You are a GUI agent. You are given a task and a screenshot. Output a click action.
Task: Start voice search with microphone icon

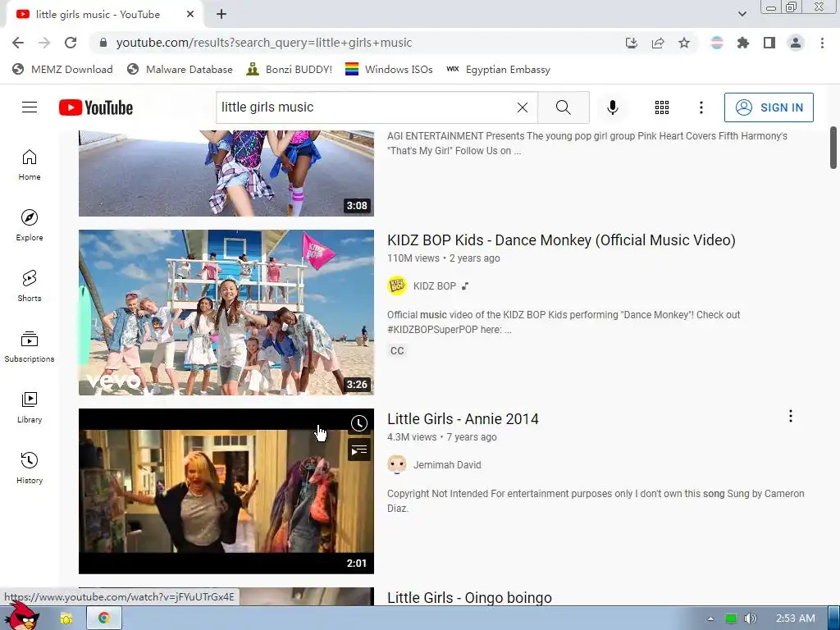pos(612,107)
